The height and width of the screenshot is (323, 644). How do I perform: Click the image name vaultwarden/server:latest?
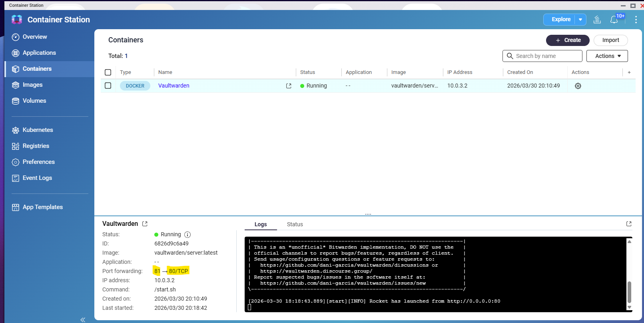pyautogui.click(x=186, y=253)
